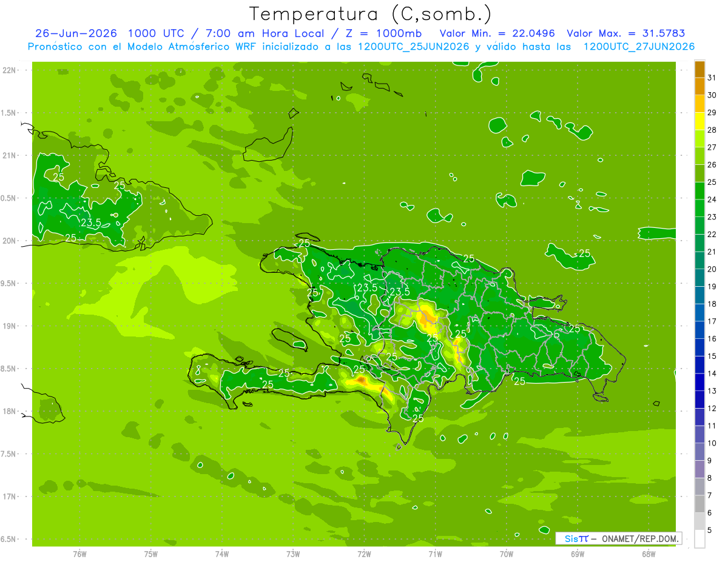The width and height of the screenshot is (728, 562).
Task: Click the "75W" longitude label
Action: coord(150,554)
